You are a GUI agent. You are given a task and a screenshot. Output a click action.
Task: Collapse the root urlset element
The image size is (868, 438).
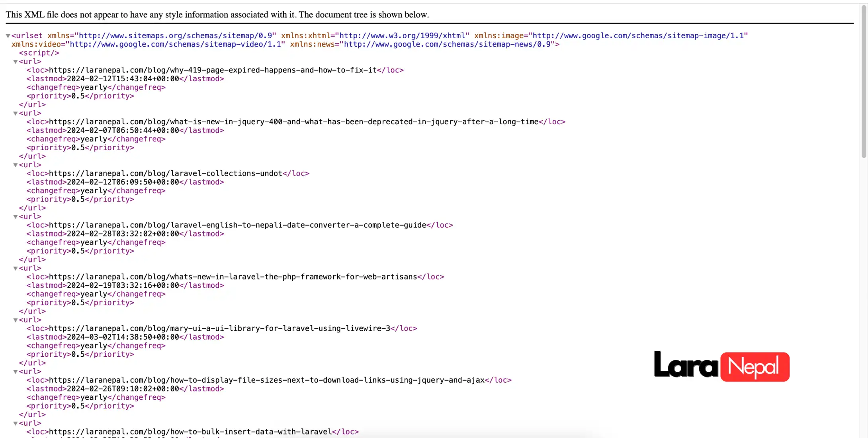click(x=8, y=35)
